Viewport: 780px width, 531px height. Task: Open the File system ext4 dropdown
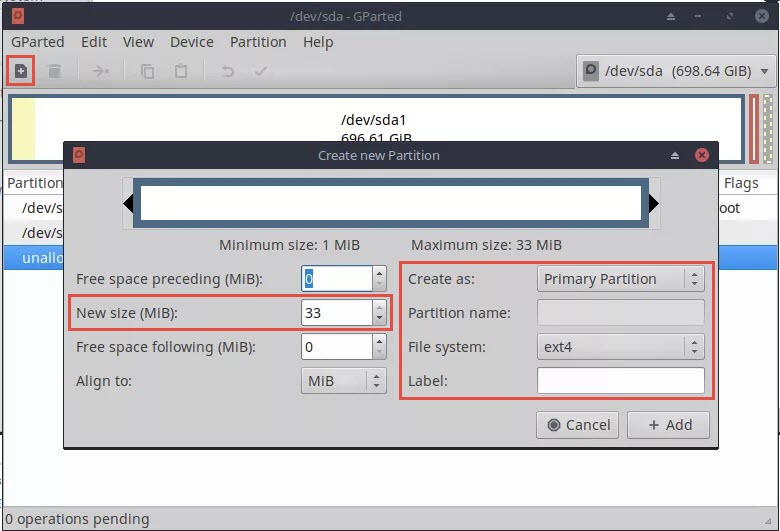(x=620, y=347)
